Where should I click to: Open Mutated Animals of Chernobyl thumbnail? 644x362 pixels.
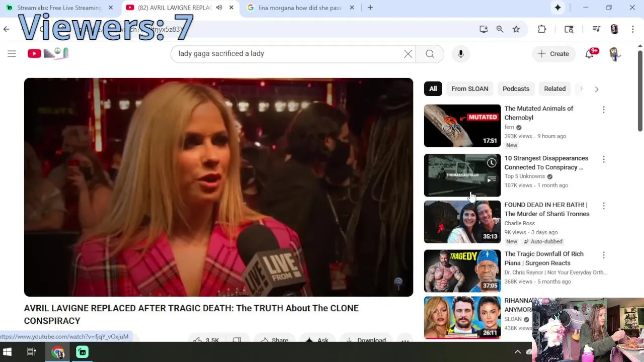pos(462,126)
